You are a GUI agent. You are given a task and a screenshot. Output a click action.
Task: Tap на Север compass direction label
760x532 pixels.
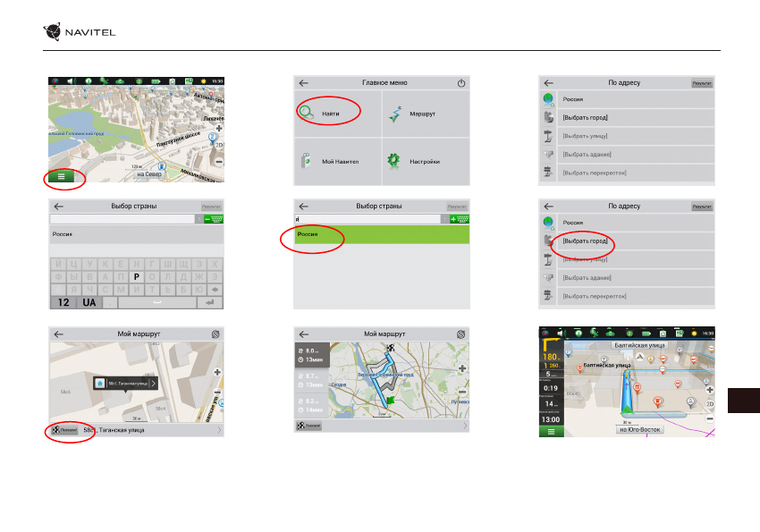coord(149,176)
